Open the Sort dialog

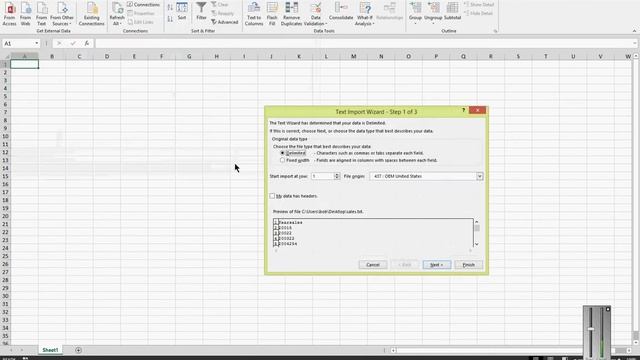[182, 11]
